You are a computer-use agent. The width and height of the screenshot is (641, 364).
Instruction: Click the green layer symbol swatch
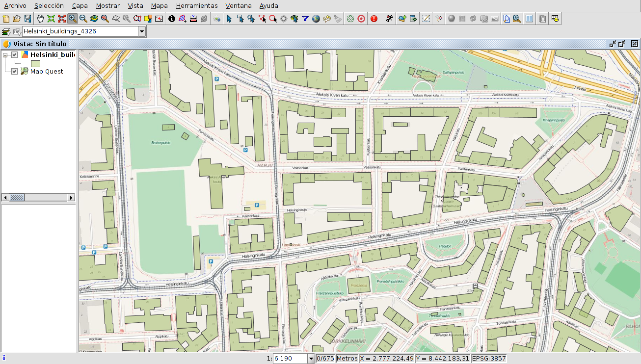[x=35, y=63]
